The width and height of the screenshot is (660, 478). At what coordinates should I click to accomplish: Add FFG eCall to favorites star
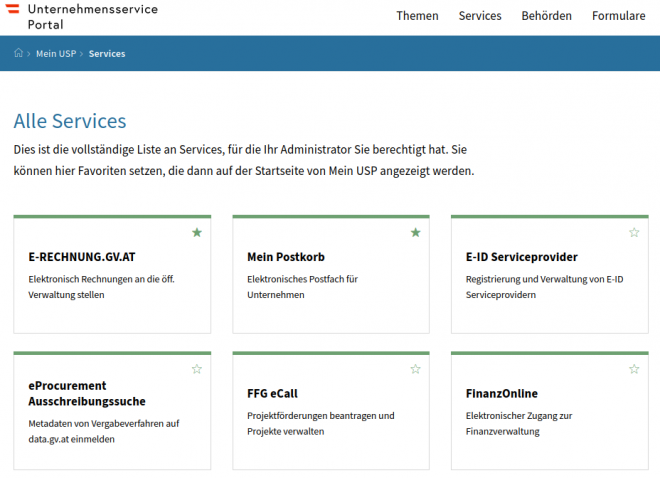coord(415,369)
